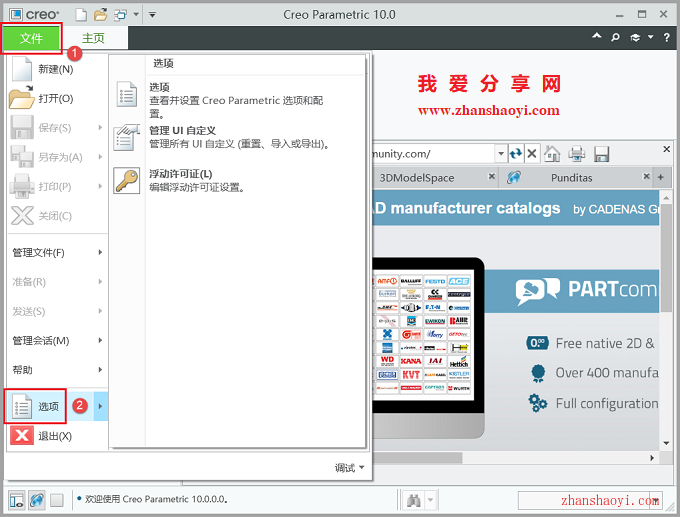
Task: Expand the browser URL history dropdown
Action: click(500, 154)
